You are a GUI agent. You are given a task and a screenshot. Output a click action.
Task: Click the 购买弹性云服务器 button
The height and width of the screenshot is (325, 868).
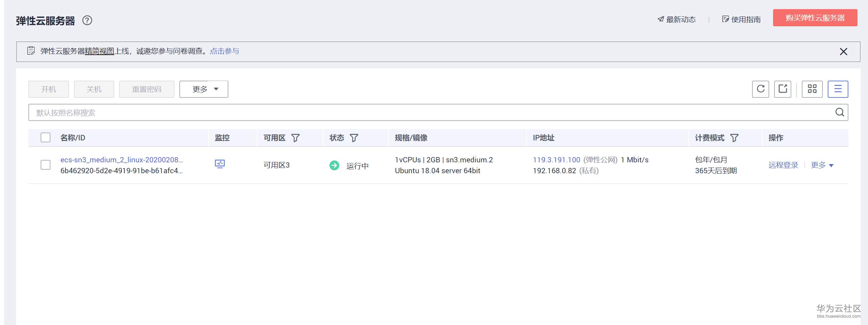[x=815, y=18]
